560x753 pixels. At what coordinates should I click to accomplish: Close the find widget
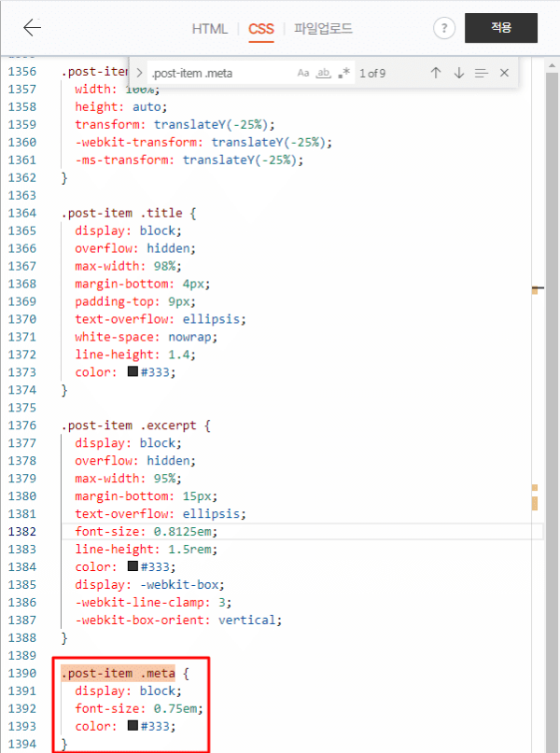pyautogui.click(x=504, y=73)
